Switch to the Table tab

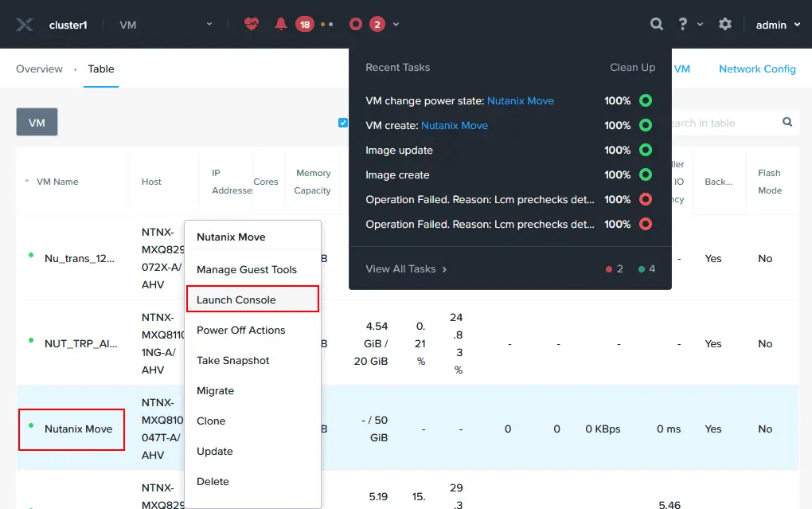[101, 69]
